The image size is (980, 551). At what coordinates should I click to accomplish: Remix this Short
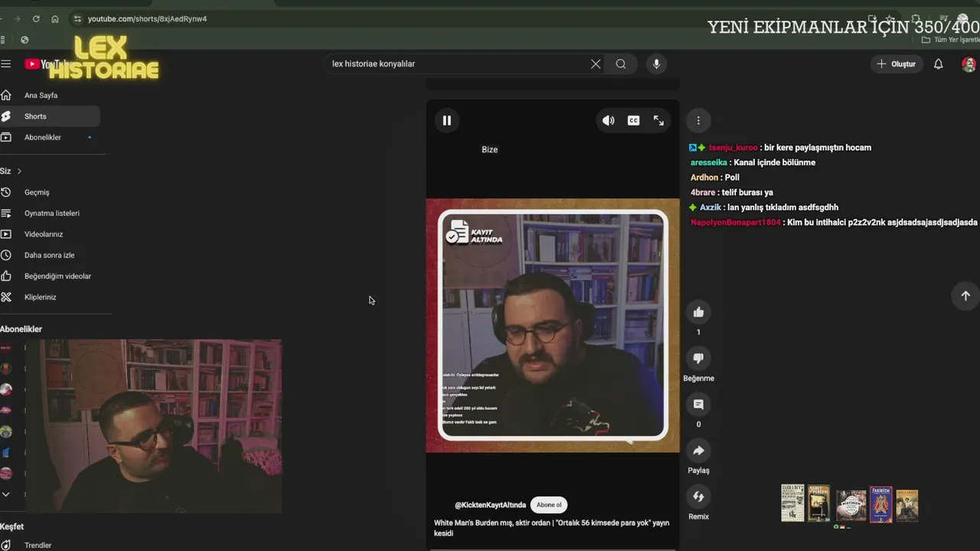click(x=698, y=497)
